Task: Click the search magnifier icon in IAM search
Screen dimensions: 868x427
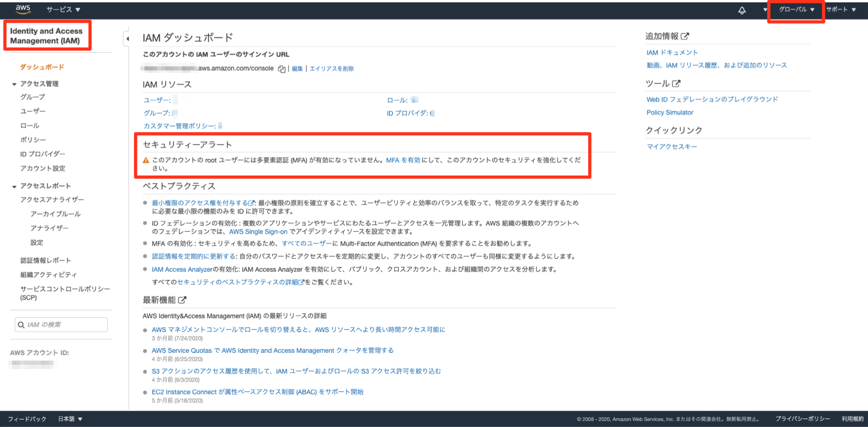Action: click(21, 325)
